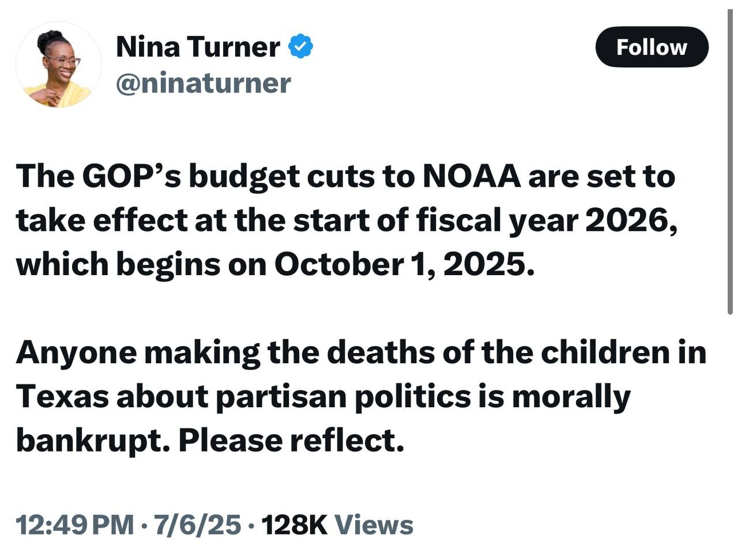The width and height of the screenshot is (738, 560).
Task: Click the word Texas in the tweet
Action: pyautogui.click(x=62, y=396)
